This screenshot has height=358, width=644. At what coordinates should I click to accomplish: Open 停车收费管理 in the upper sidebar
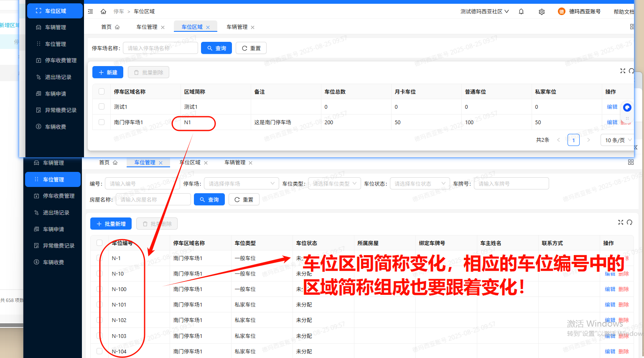pos(61,61)
